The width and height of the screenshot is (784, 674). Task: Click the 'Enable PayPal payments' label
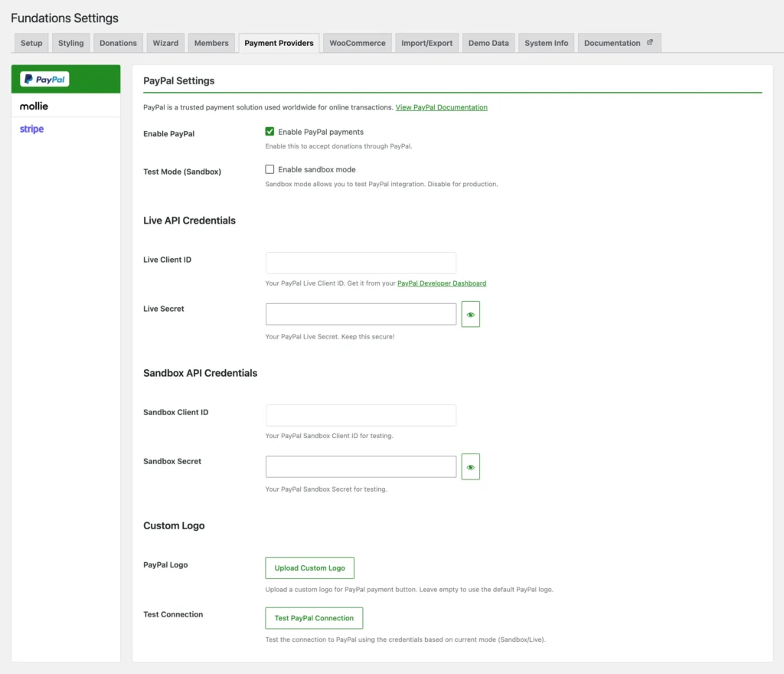[x=321, y=132]
